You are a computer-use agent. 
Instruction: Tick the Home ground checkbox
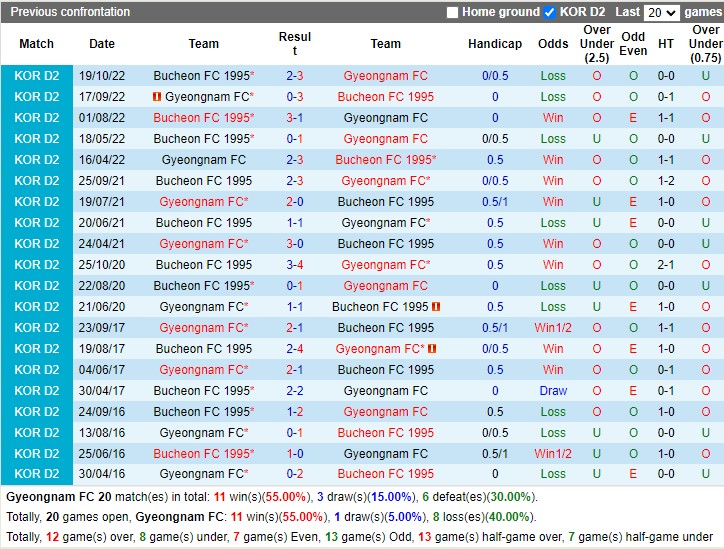pos(452,12)
